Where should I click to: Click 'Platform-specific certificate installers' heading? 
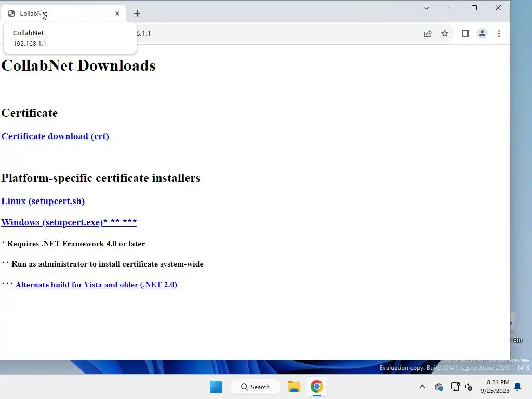(x=101, y=178)
